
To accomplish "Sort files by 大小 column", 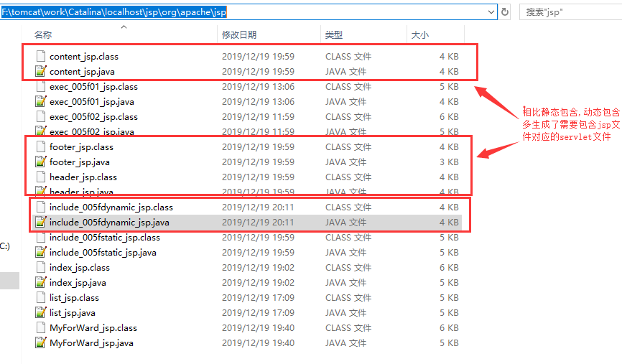I will click(x=420, y=35).
